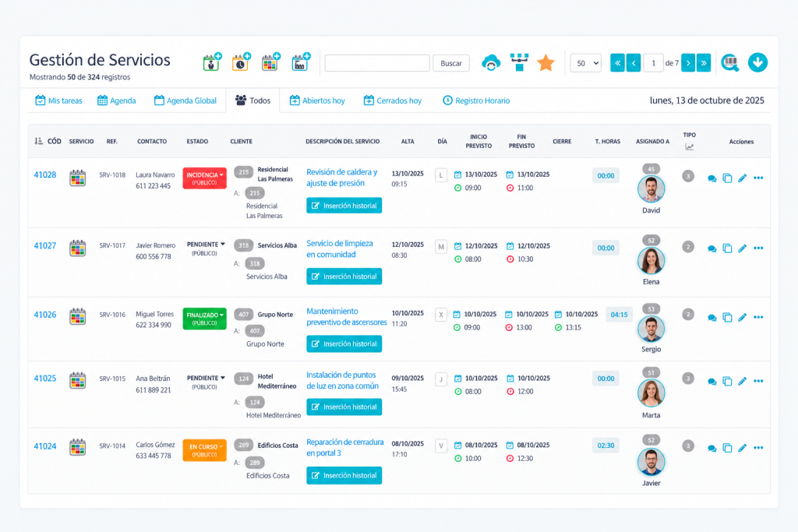This screenshot has width=798, height=532.
Task: Click David's avatar photo
Action: point(651,189)
